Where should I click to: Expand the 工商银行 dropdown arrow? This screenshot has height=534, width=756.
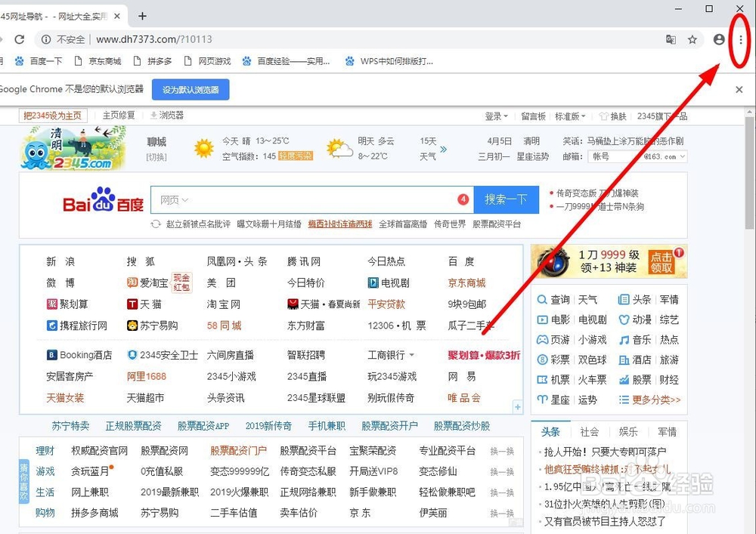(412, 355)
